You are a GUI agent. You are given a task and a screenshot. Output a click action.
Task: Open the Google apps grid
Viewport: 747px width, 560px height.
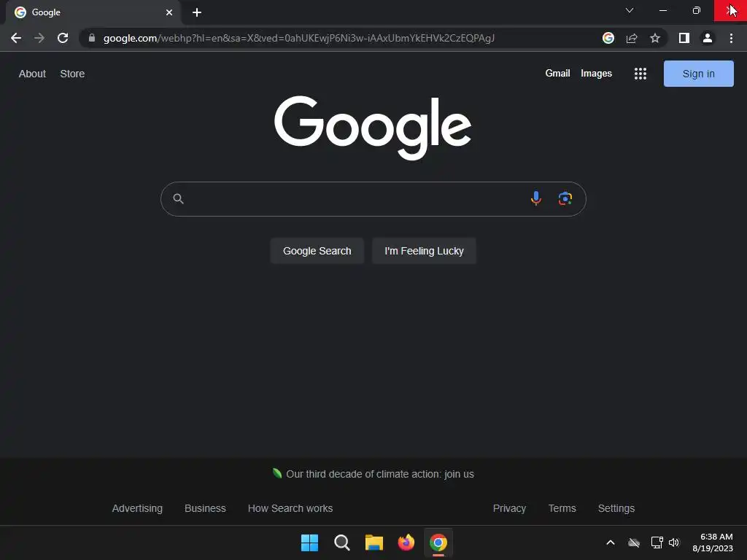coord(640,74)
